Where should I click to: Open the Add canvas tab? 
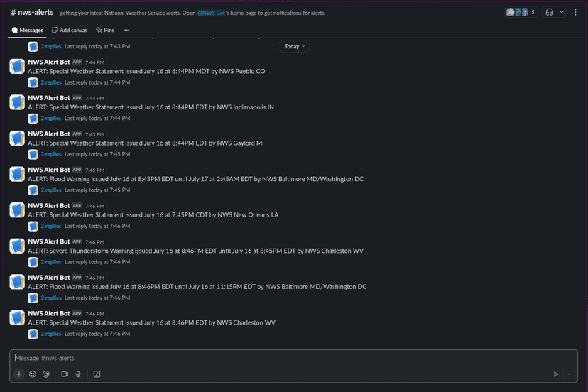click(x=70, y=31)
